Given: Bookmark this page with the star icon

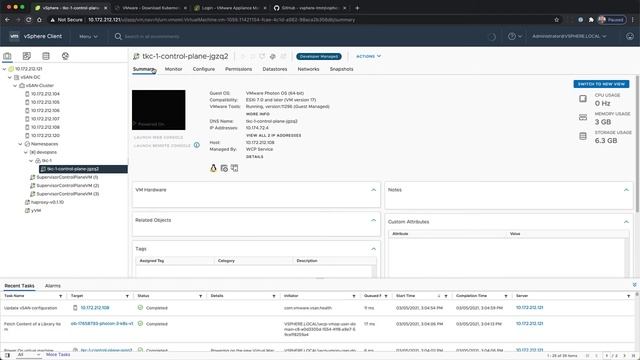Looking at the screenshot, I should 556,20.
